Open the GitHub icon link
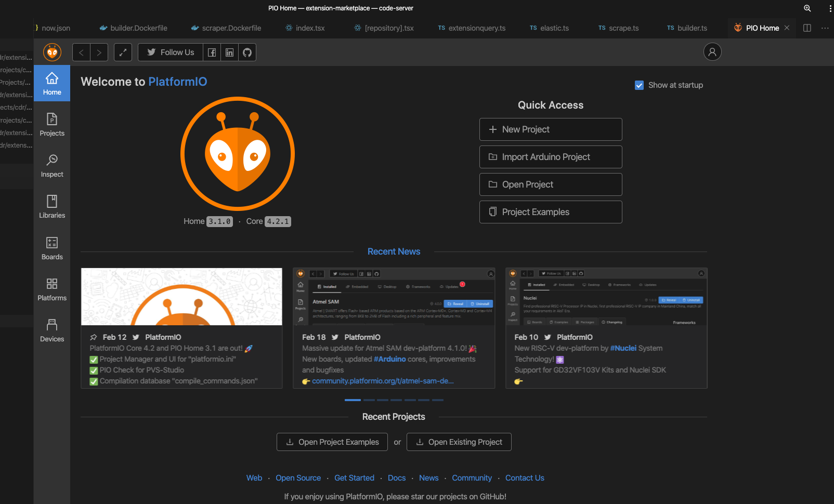 point(247,52)
